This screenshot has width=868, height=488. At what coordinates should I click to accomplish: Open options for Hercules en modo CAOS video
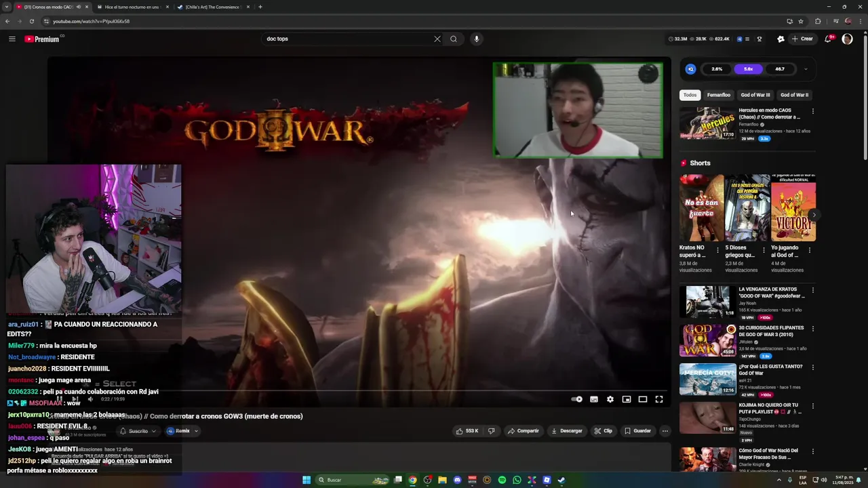pyautogui.click(x=813, y=111)
